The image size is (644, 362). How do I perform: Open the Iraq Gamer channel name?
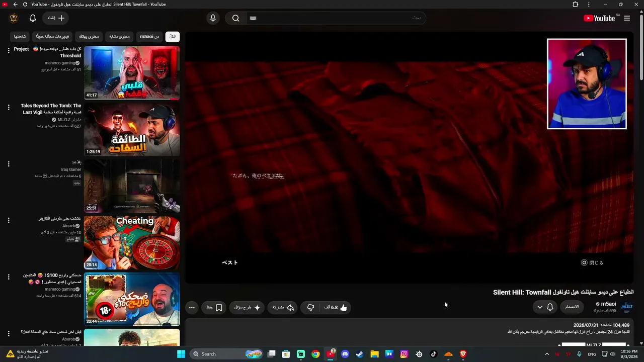[x=71, y=170]
